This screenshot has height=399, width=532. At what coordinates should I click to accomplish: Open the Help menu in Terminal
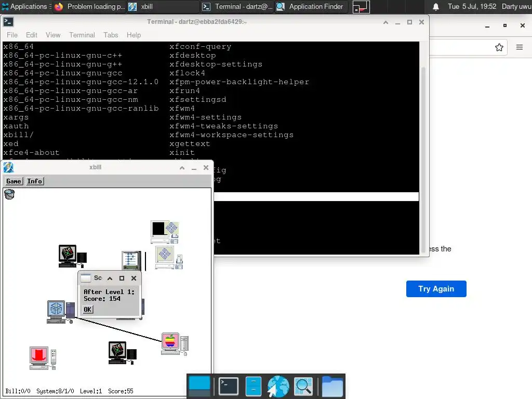pyautogui.click(x=134, y=35)
